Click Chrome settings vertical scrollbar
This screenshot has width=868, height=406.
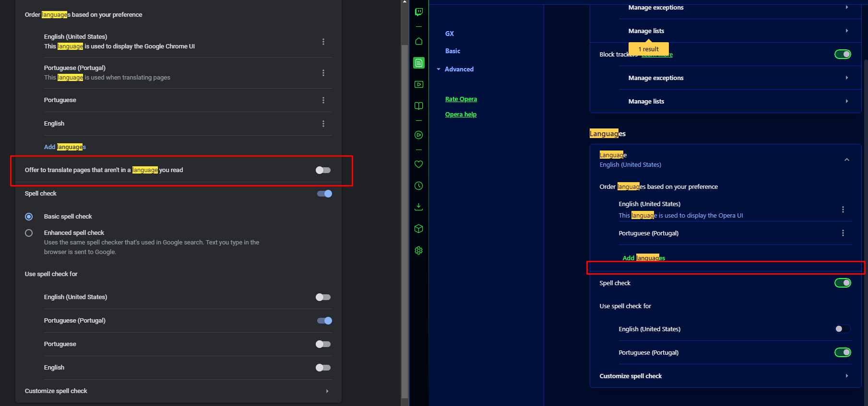[404, 220]
